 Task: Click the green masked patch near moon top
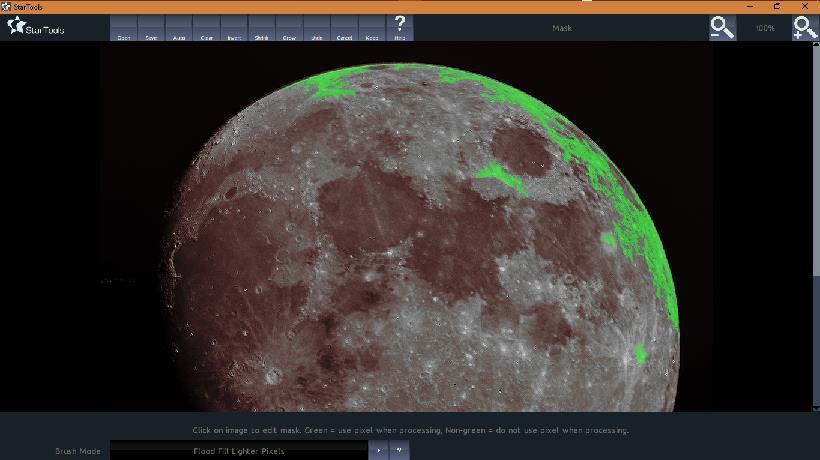coord(331,85)
